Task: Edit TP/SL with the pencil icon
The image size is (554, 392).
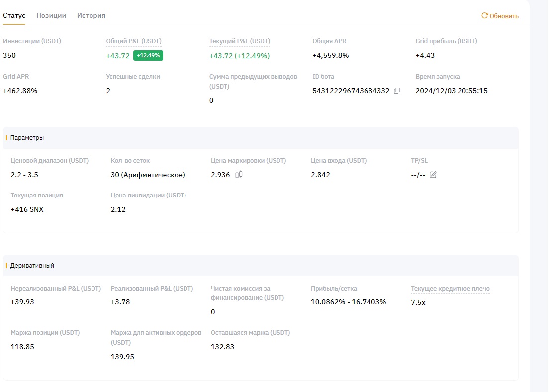Action: coord(433,175)
